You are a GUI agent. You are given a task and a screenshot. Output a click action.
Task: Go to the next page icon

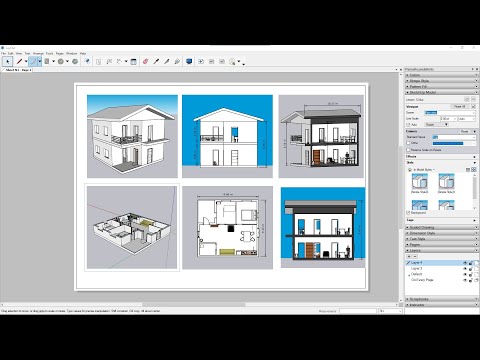click(222, 61)
